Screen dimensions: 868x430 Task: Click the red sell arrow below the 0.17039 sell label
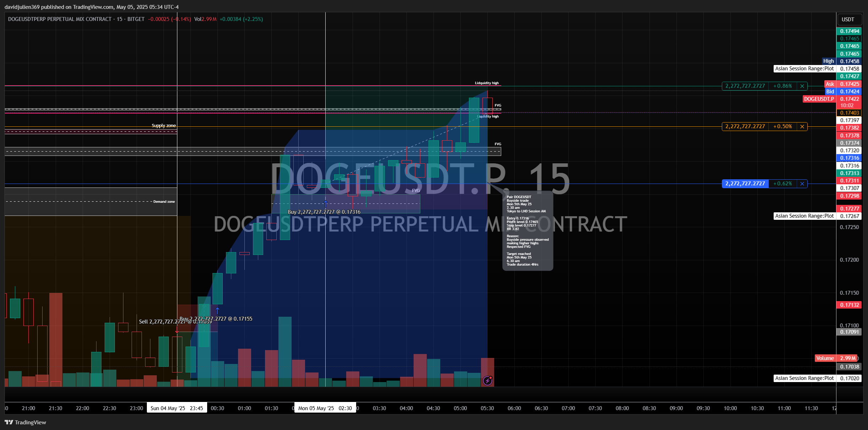177,330
